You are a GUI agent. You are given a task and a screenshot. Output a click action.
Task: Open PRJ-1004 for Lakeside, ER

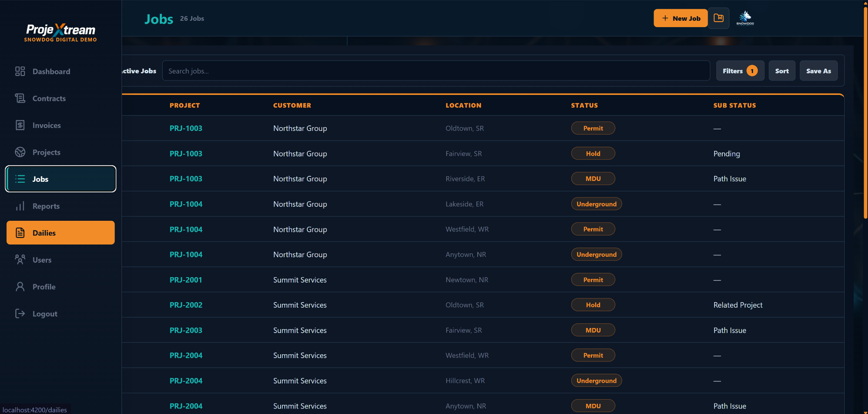[186, 204]
